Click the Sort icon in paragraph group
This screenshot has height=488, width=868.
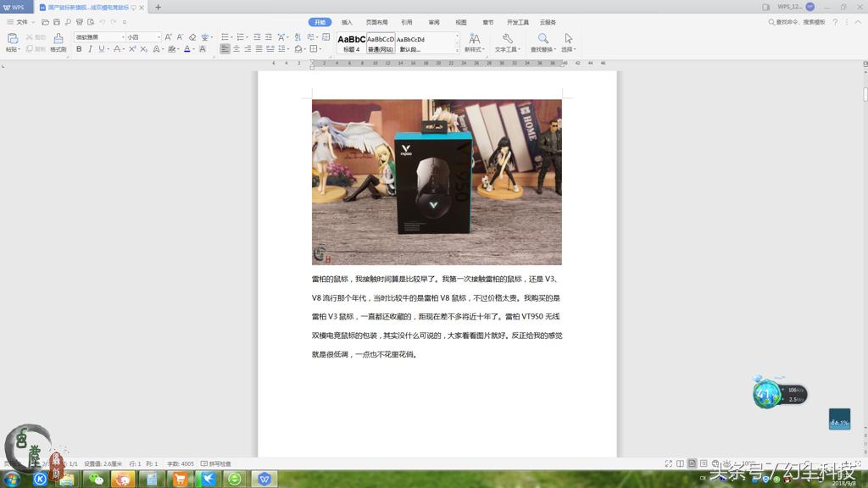point(298,37)
